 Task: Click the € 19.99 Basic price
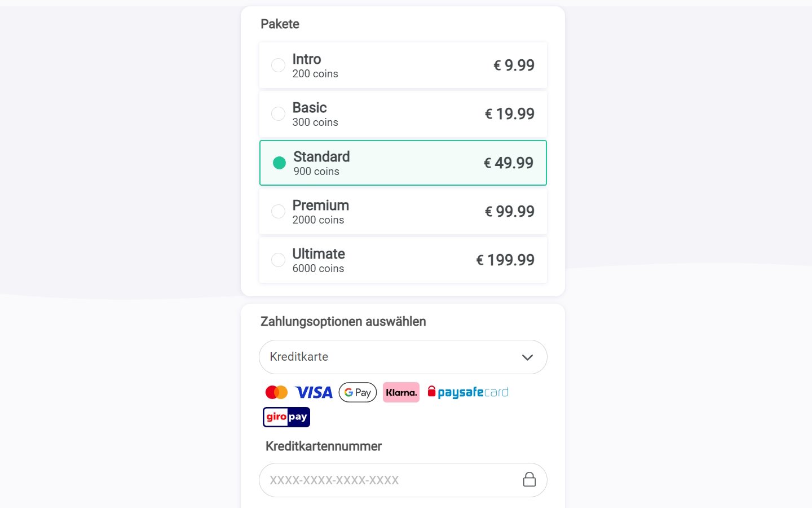point(510,113)
